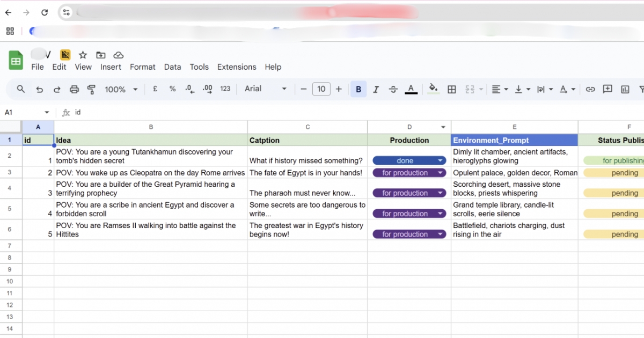Toggle italic formatting
The height and width of the screenshot is (338, 644).
coord(376,89)
